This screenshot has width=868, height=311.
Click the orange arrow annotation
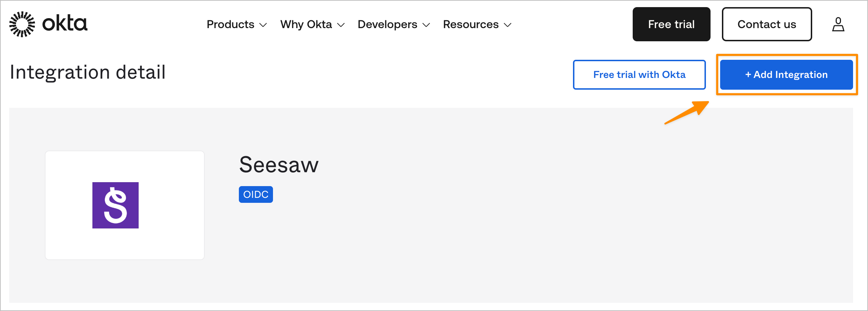coord(686,112)
